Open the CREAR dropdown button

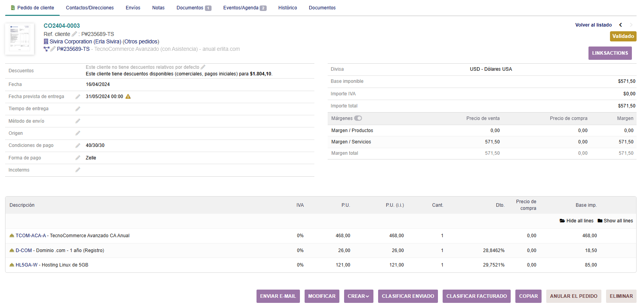[358, 296]
